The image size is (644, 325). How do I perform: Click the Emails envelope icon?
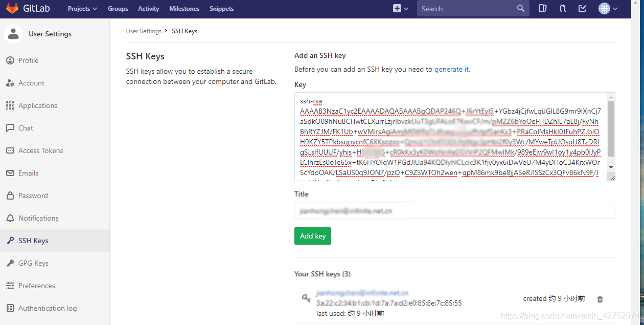coord(10,173)
